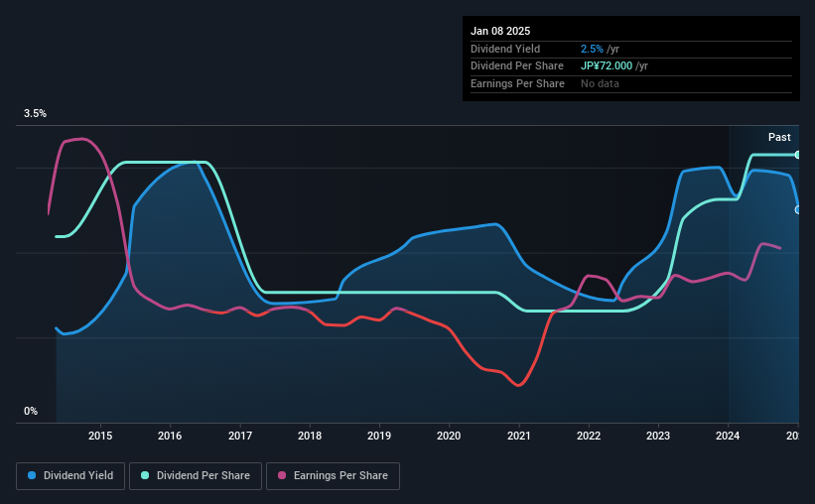Click the pink Earnings Per Share legend dot
Image resolution: width=815 pixels, height=504 pixels.
(x=282, y=475)
